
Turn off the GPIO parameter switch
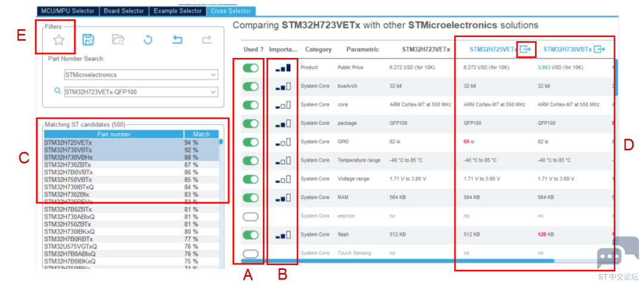pyautogui.click(x=250, y=142)
